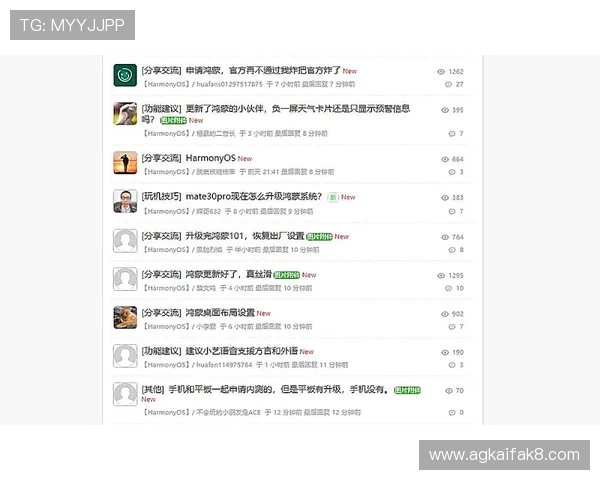Screen dimensions: 600x480
Task: Click the man-with-glasses avatar beside mate30pro thread
Action: coord(125,201)
